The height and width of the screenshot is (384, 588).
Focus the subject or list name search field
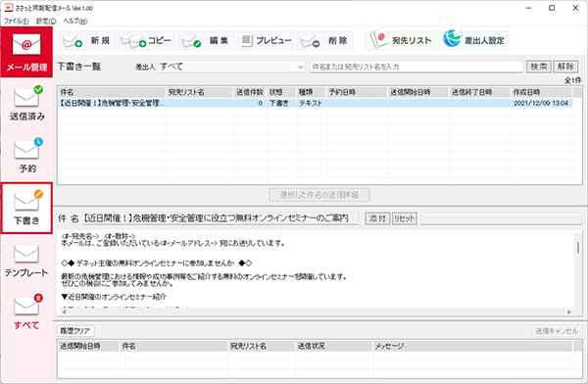[x=416, y=67]
